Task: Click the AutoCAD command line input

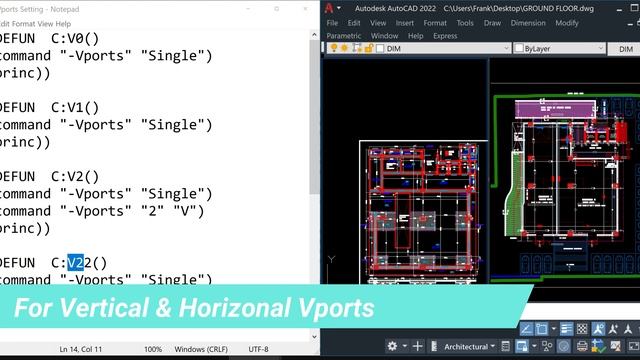Action: 584,311
